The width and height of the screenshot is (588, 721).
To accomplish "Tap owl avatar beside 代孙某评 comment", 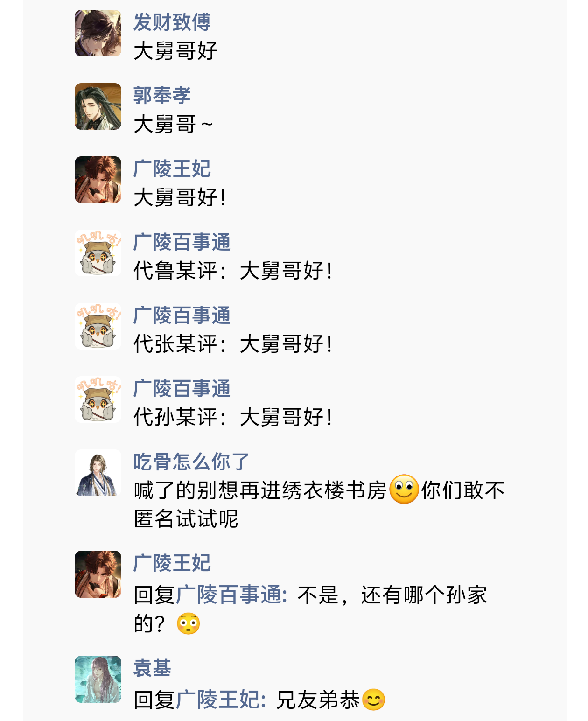I will [98, 399].
